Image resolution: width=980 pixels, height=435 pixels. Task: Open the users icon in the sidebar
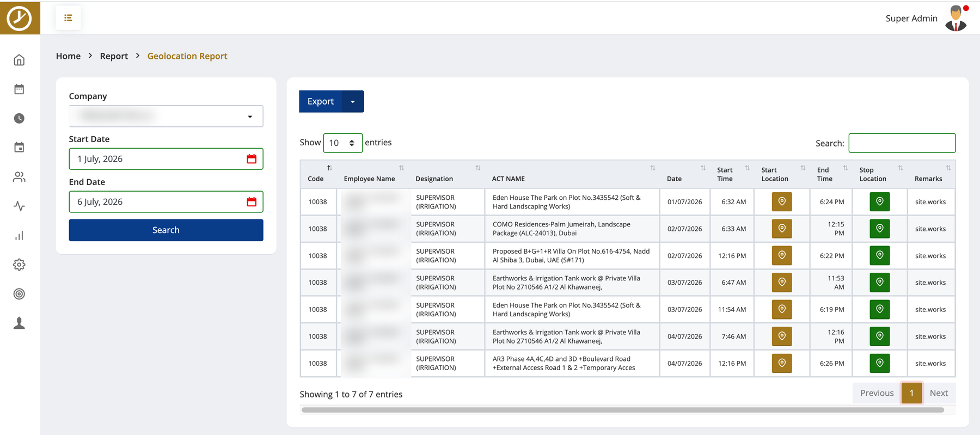click(19, 177)
